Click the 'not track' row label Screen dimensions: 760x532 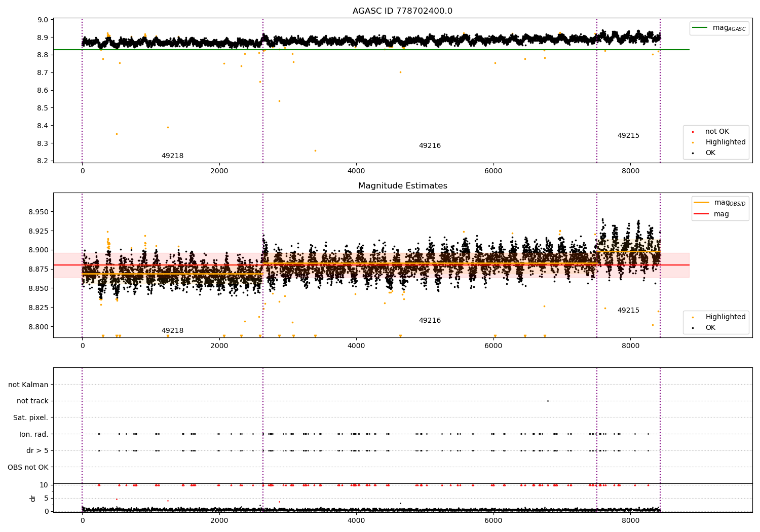coord(32,401)
